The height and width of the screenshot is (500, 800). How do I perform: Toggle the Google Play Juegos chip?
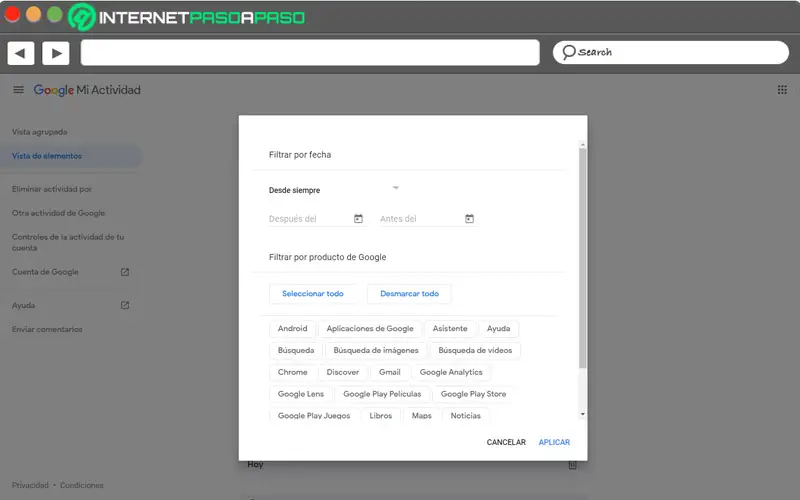314,415
